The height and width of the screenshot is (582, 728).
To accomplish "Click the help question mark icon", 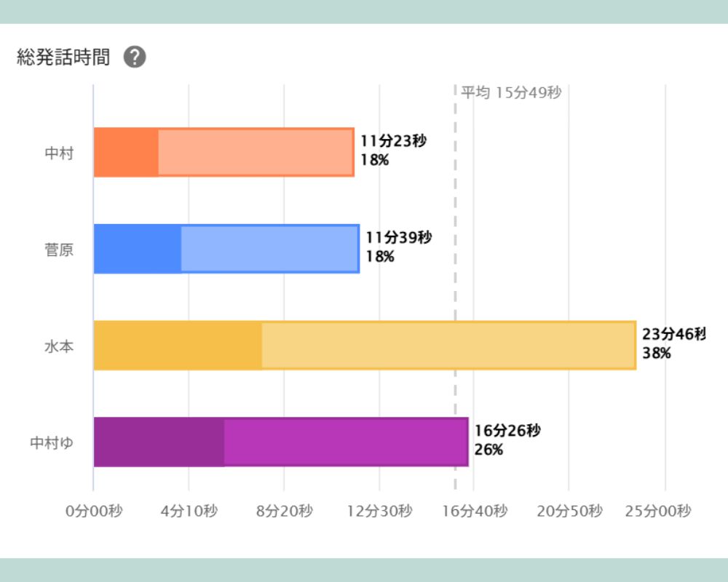I will [x=135, y=57].
